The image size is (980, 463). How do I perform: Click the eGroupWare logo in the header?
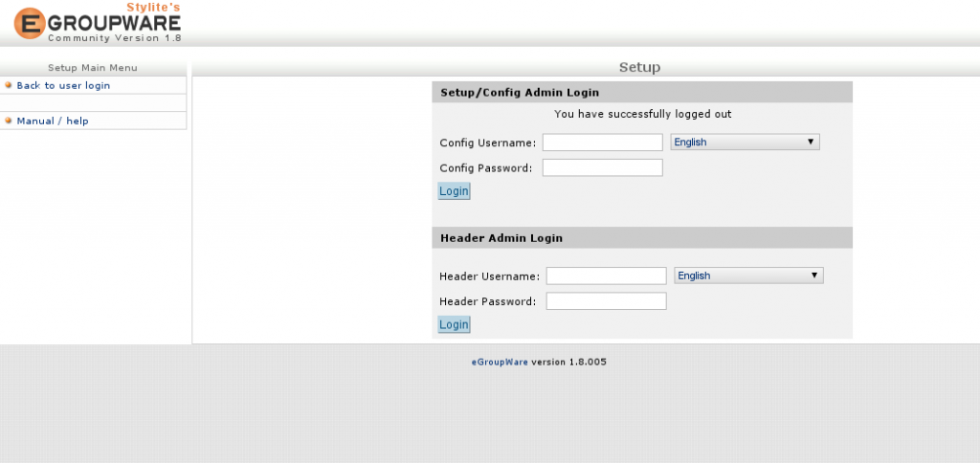(98, 23)
